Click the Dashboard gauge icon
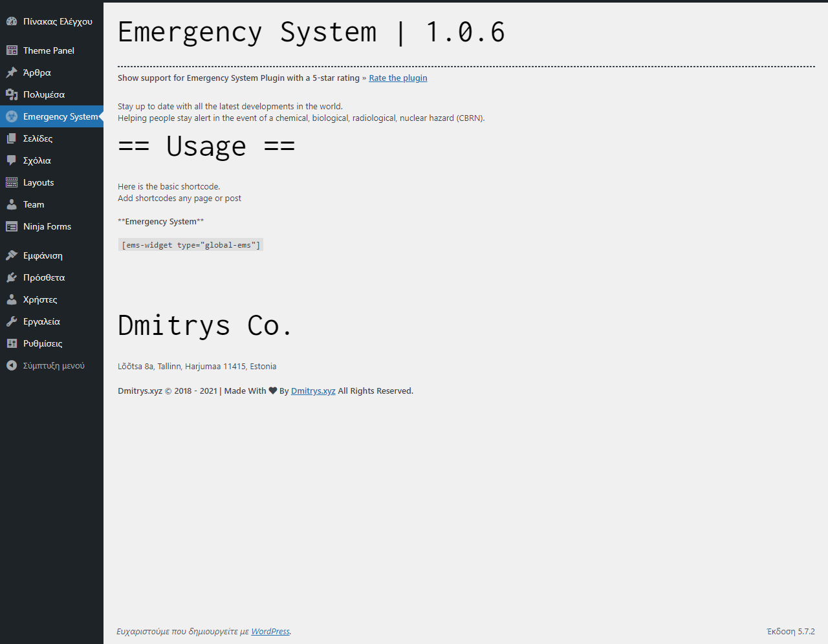The width and height of the screenshot is (828, 644). pyautogui.click(x=12, y=21)
